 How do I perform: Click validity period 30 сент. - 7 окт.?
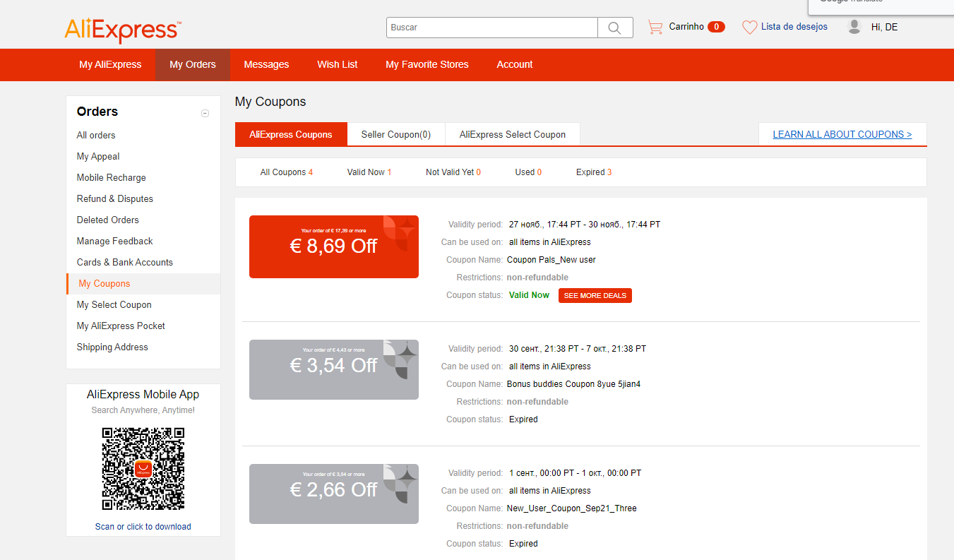pyautogui.click(x=578, y=349)
